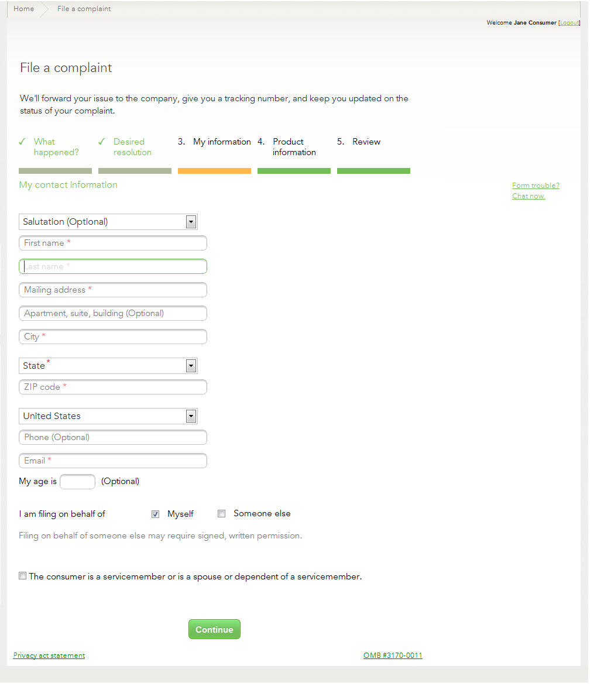Image resolution: width=604 pixels, height=700 pixels.
Task: Open the Chat now link
Action: 528,196
